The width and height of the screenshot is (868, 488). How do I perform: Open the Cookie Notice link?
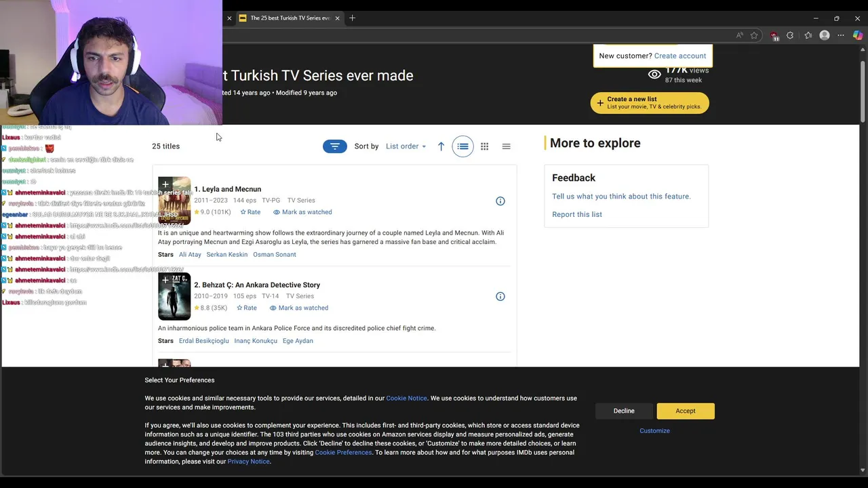[x=406, y=399]
